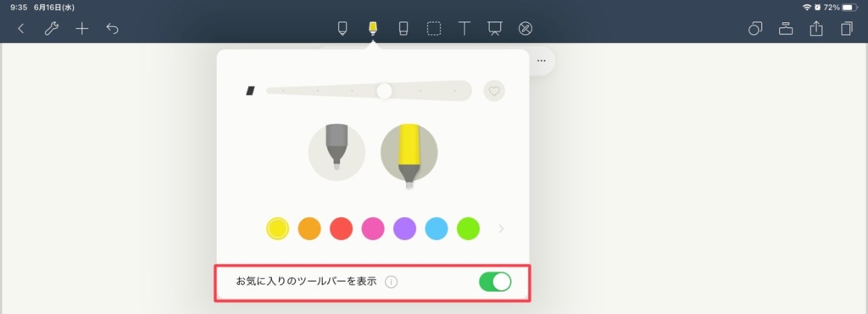Open the share export icon
The width and height of the screenshot is (868, 314).
coord(816,29)
